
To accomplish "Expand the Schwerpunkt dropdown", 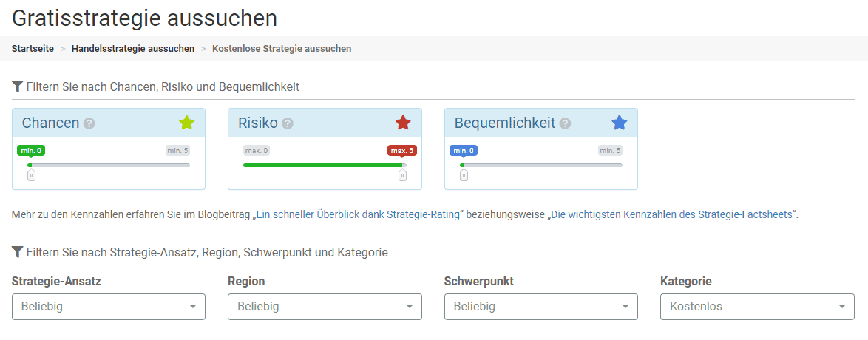I will [x=540, y=307].
